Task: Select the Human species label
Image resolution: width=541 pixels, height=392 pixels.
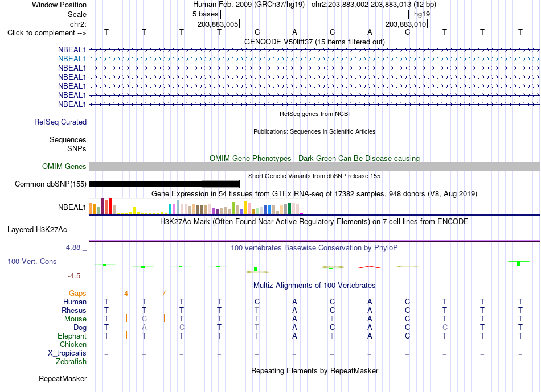Action: 75,302
